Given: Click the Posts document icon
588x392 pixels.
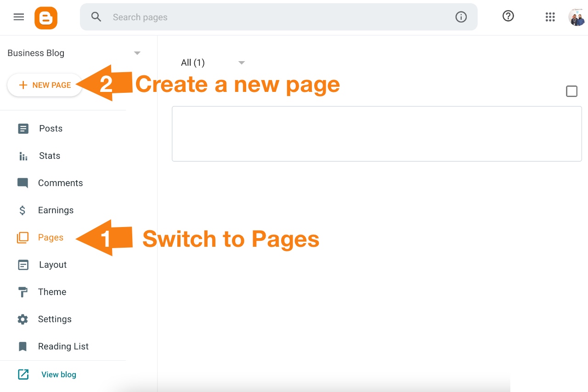Looking at the screenshot, I should (23, 129).
